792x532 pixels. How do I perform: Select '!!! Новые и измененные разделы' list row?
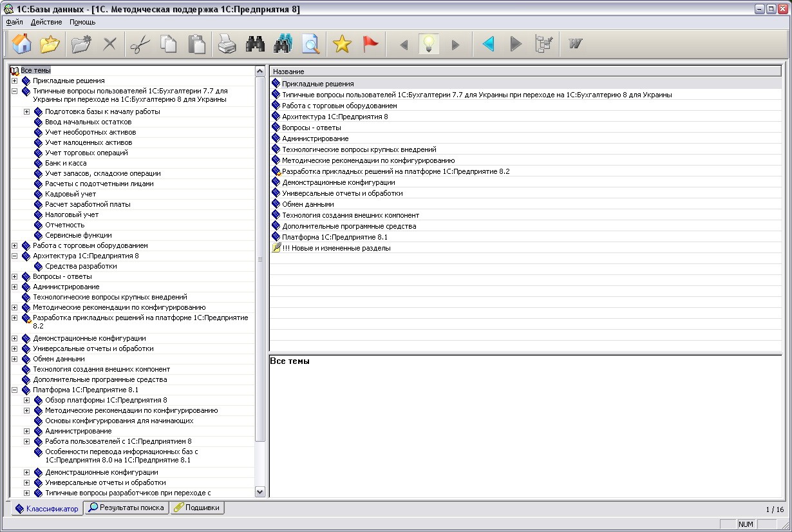click(525, 248)
